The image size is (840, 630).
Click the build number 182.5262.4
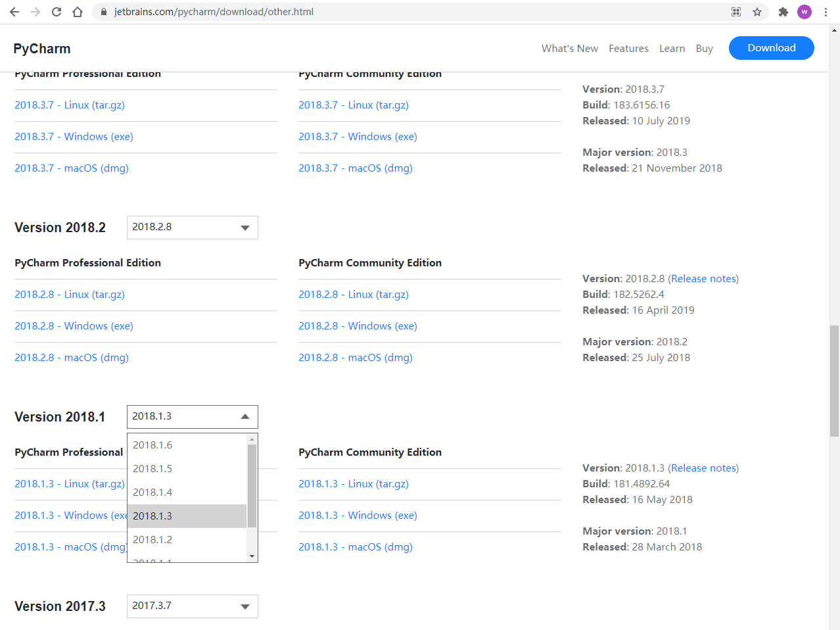point(639,295)
